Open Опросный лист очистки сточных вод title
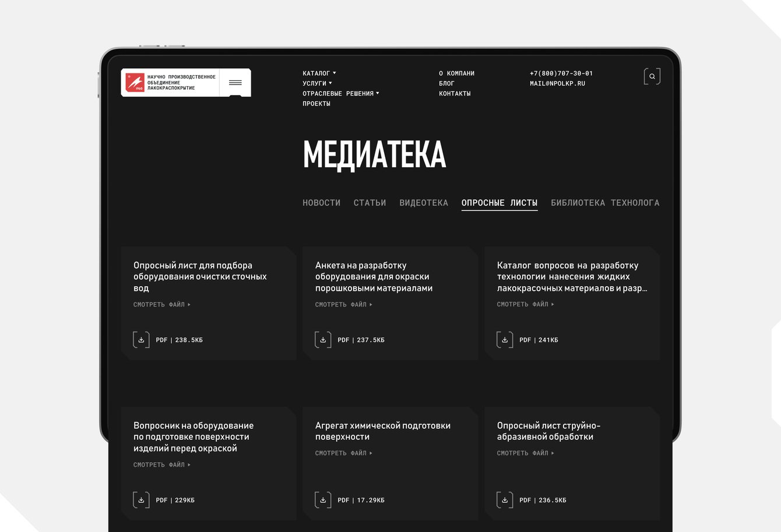The image size is (781, 532). [200, 277]
